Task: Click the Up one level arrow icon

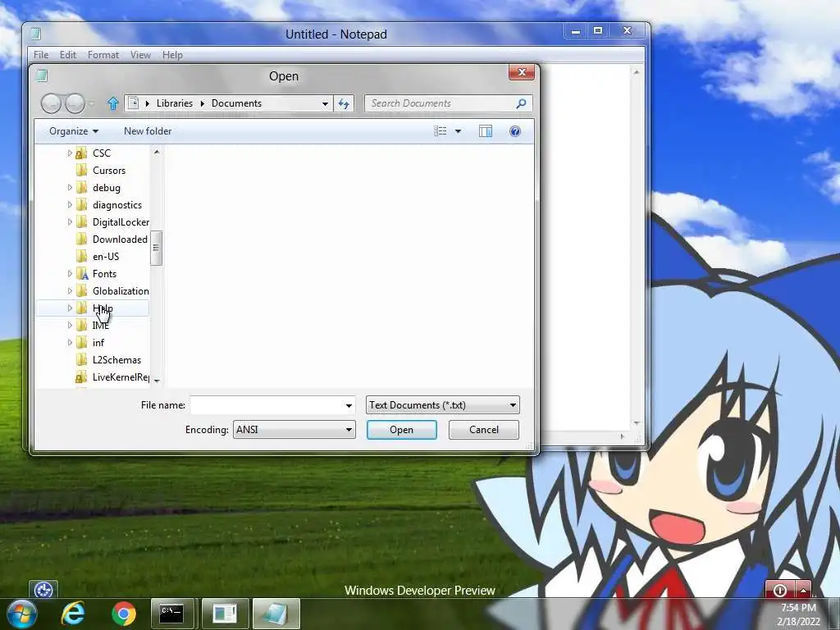Action: (x=112, y=103)
